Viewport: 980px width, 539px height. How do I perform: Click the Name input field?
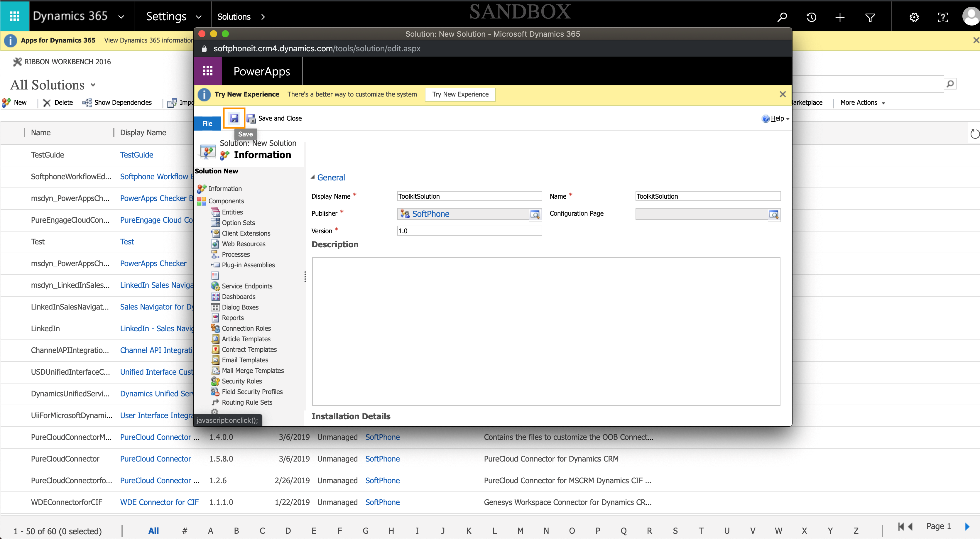point(708,196)
